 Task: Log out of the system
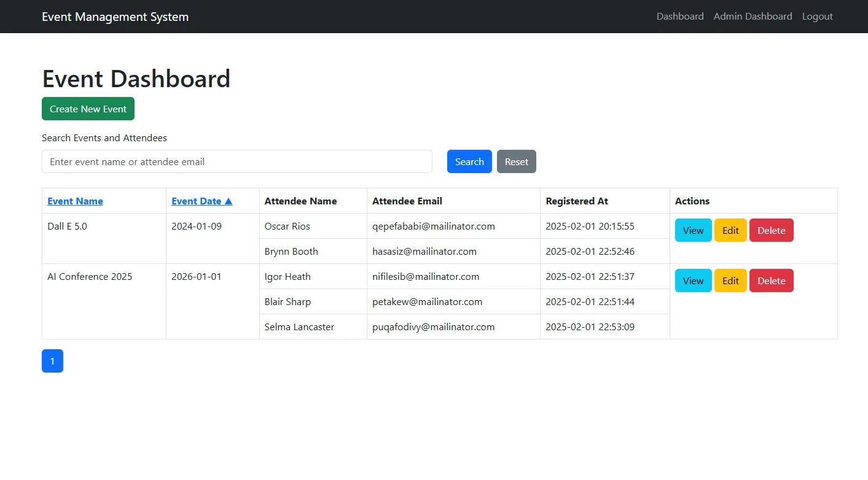point(817,17)
